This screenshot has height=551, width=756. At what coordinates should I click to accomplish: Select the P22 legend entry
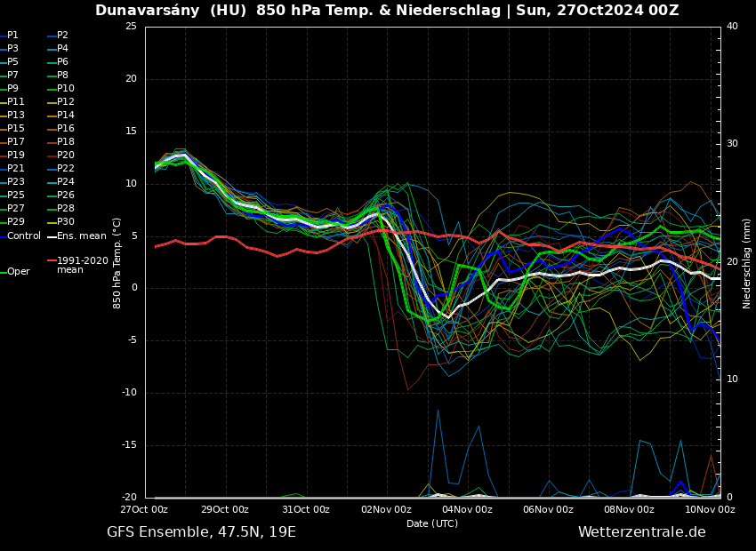66,169
